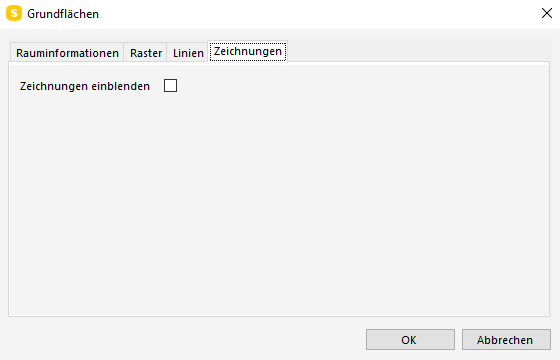Click the active Zeichnungen tab
Image resolution: width=560 pixels, height=360 pixels.
click(248, 51)
